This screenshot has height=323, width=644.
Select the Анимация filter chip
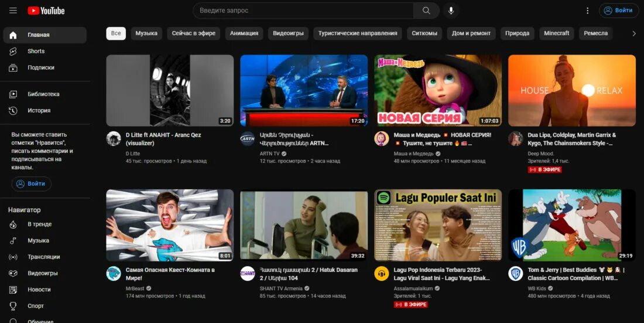click(x=244, y=33)
